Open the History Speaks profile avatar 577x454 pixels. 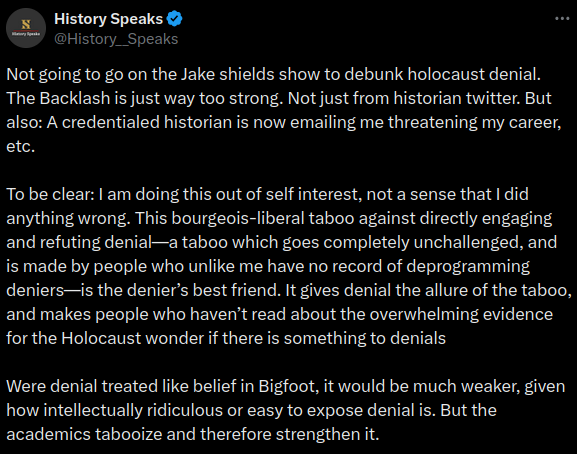[x=26, y=28]
